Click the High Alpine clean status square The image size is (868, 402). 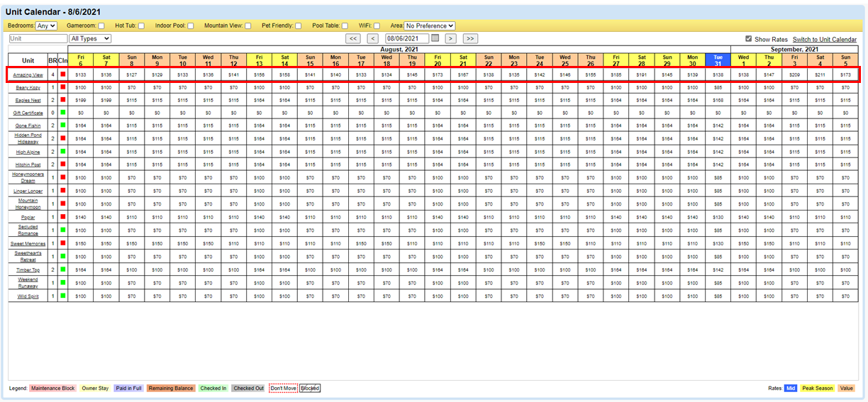63,152
